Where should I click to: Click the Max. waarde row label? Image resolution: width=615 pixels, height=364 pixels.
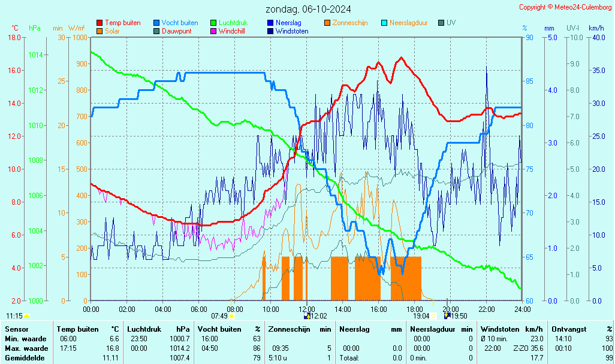click(26, 348)
